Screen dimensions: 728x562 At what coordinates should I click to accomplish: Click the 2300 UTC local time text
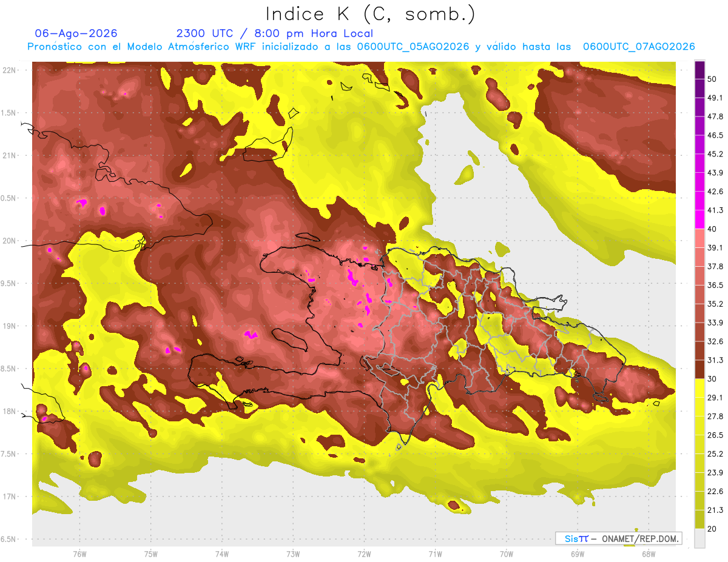pos(275,33)
